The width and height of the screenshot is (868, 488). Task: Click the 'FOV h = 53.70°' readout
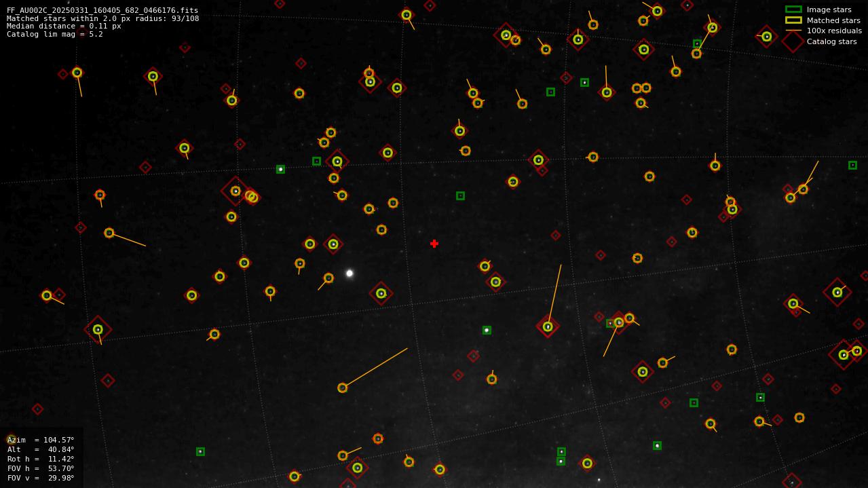[41, 468]
